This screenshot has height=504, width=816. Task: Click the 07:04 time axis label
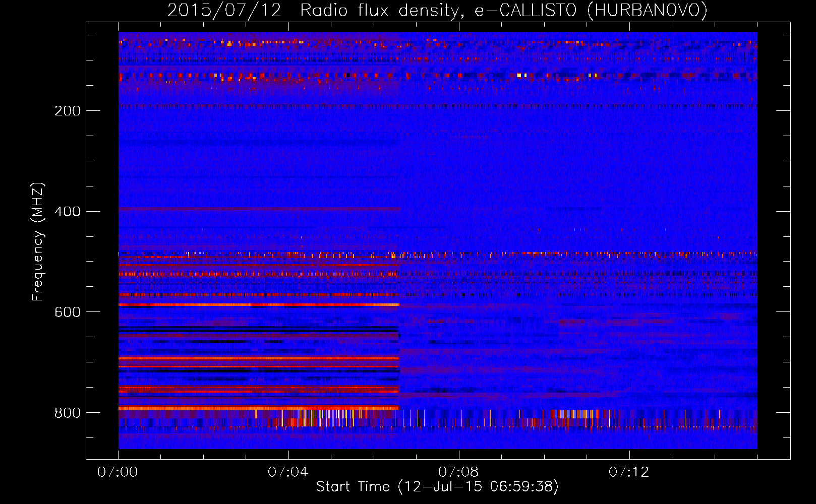288,472
